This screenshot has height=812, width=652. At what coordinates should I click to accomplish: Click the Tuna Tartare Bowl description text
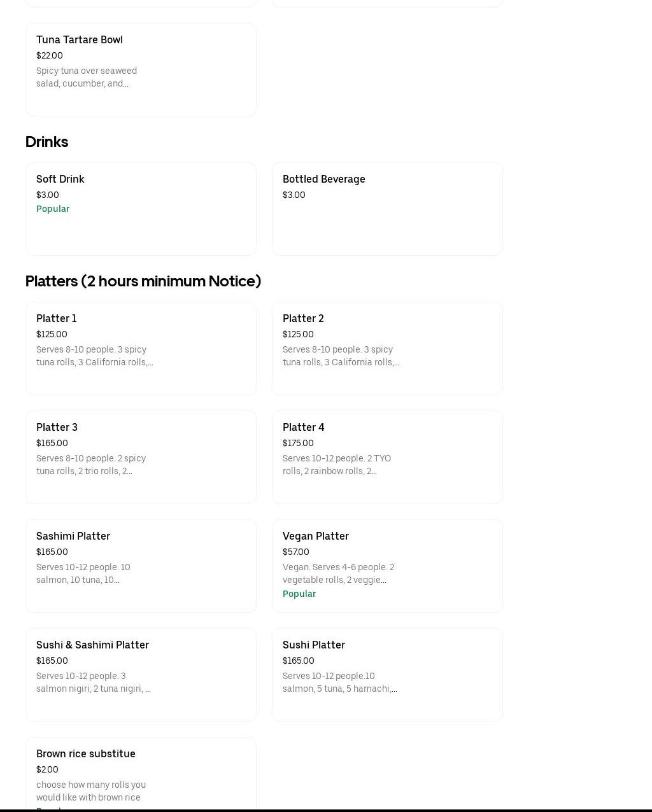tap(87, 77)
